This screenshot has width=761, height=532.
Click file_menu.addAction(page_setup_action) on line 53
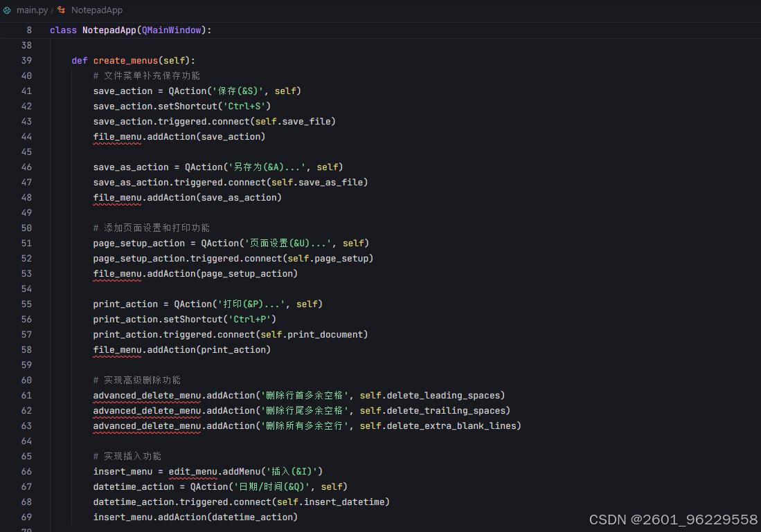195,273
